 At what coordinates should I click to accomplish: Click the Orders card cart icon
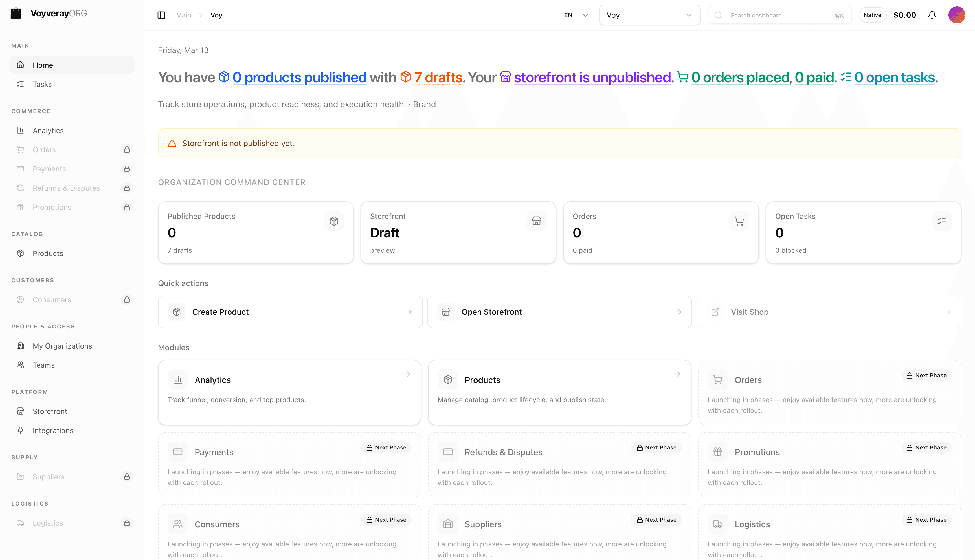(739, 221)
